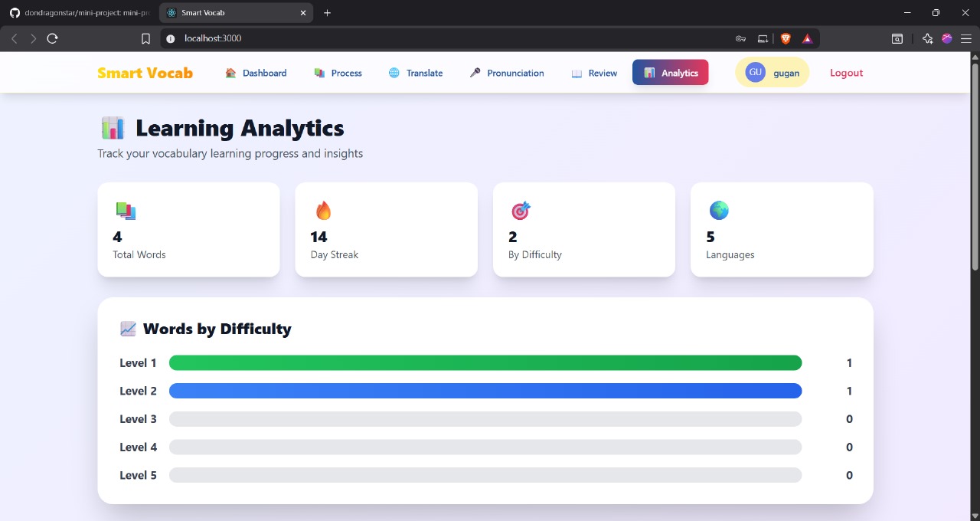Click the page vertical scrollbar thumb

pyautogui.click(x=975, y=165)
